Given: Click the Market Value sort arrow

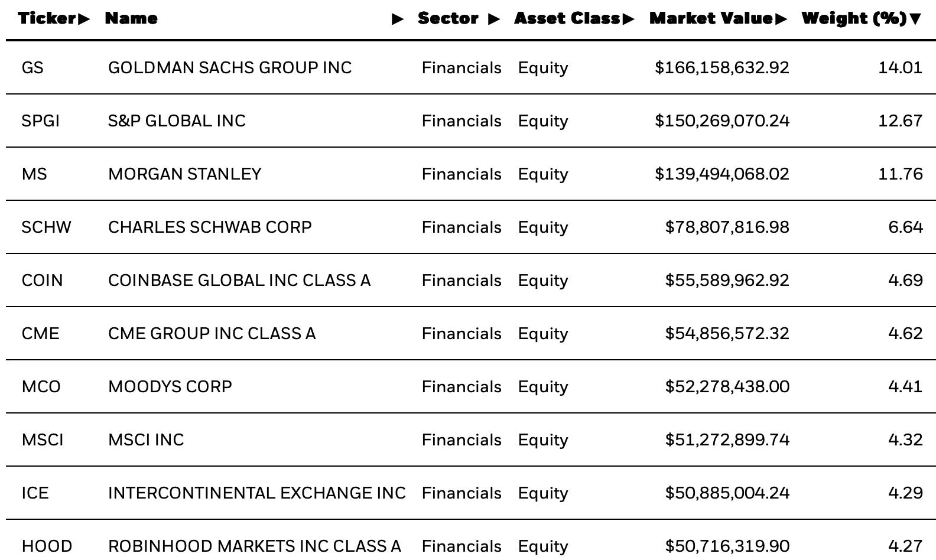Looking at the screenshot, I should pos(781,19).
